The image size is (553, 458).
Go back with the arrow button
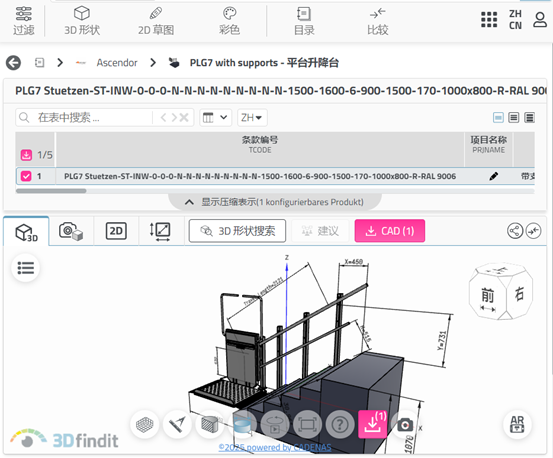tap(13, 63)
